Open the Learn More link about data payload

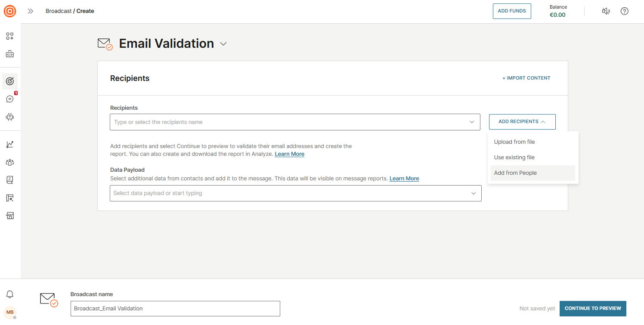pyautogui.click(x=404, y=178)
